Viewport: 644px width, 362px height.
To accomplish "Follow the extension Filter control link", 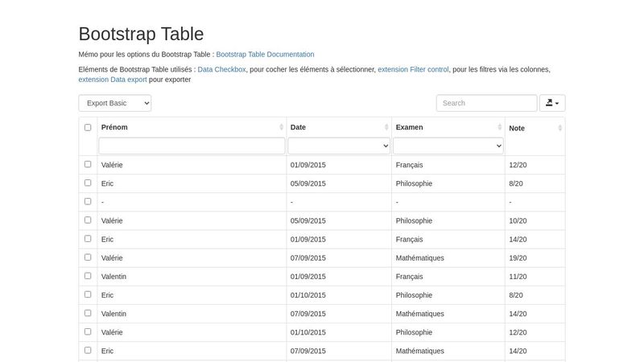I will point(413,70).
